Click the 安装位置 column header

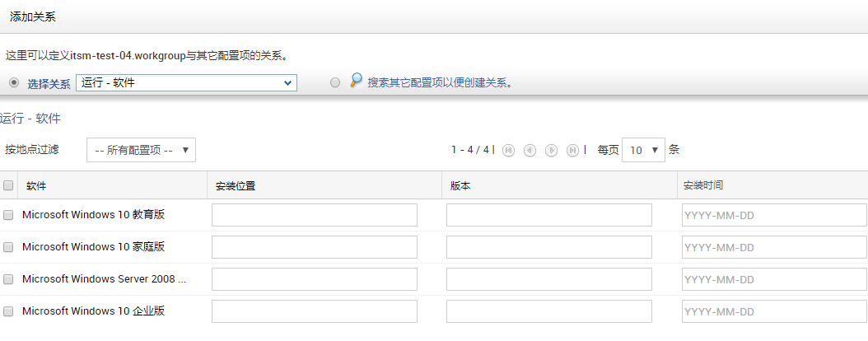point(236,186)
